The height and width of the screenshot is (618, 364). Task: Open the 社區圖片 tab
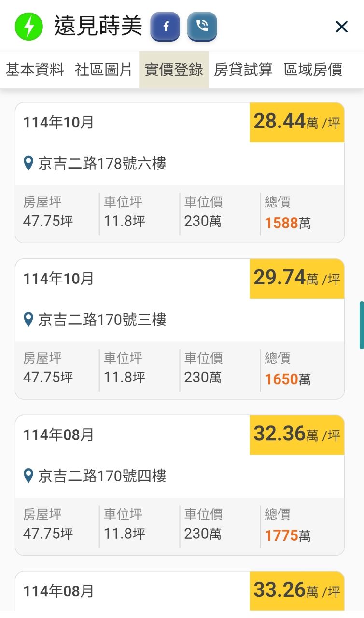pos(104,70)
